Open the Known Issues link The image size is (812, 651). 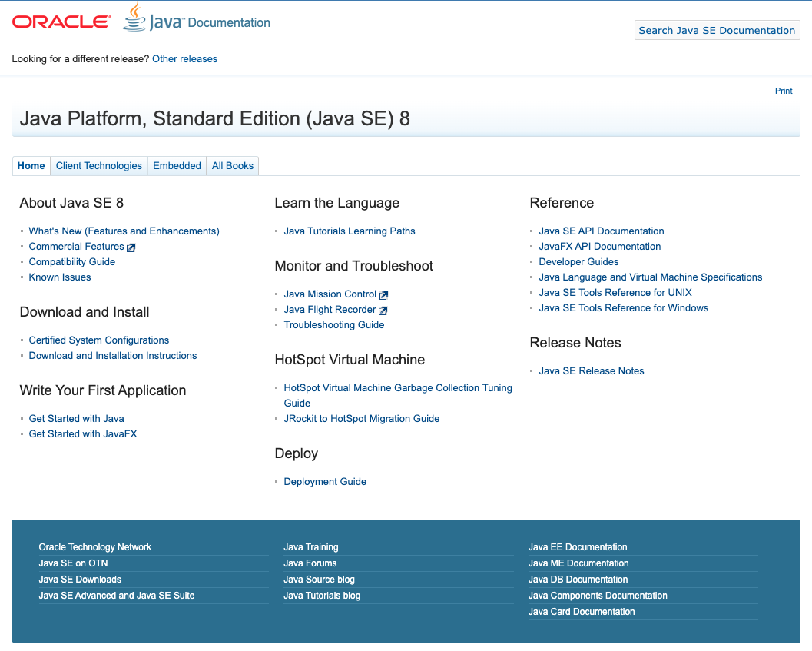(x=60, y=277)
